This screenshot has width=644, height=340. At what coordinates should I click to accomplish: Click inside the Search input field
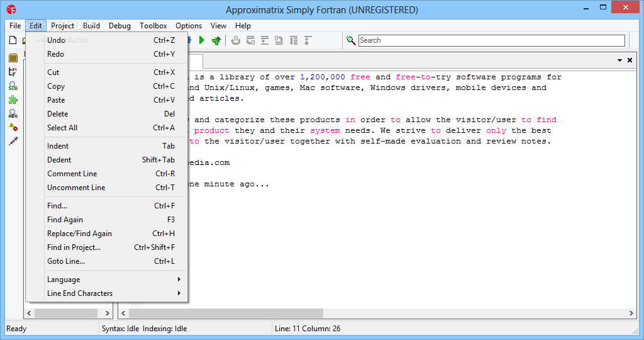(492, 40)
